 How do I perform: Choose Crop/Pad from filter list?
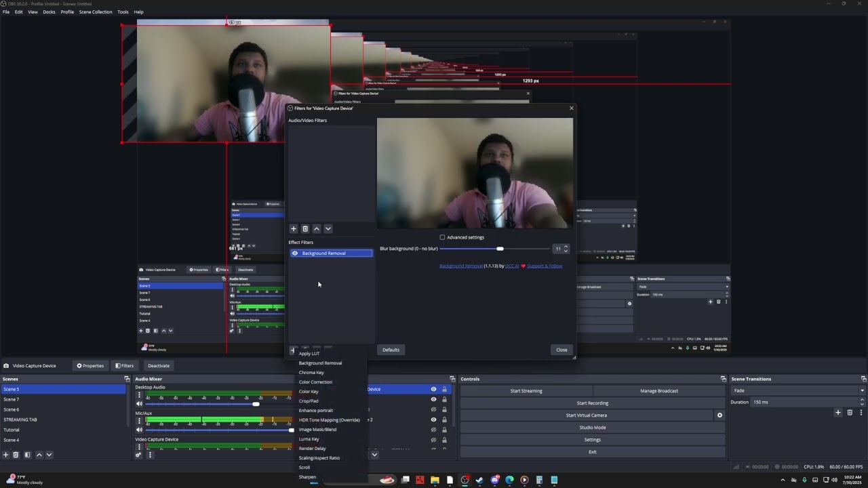tap(309, 401)
